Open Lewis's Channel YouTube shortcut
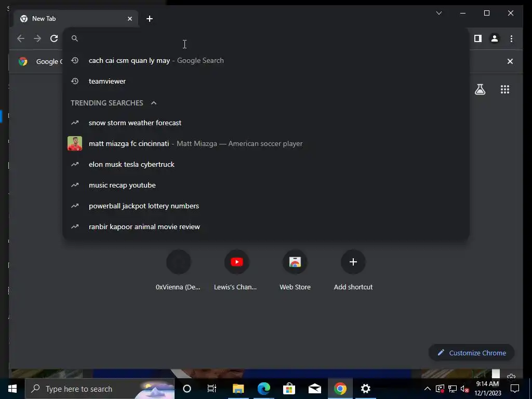 (x=236, y=270)
